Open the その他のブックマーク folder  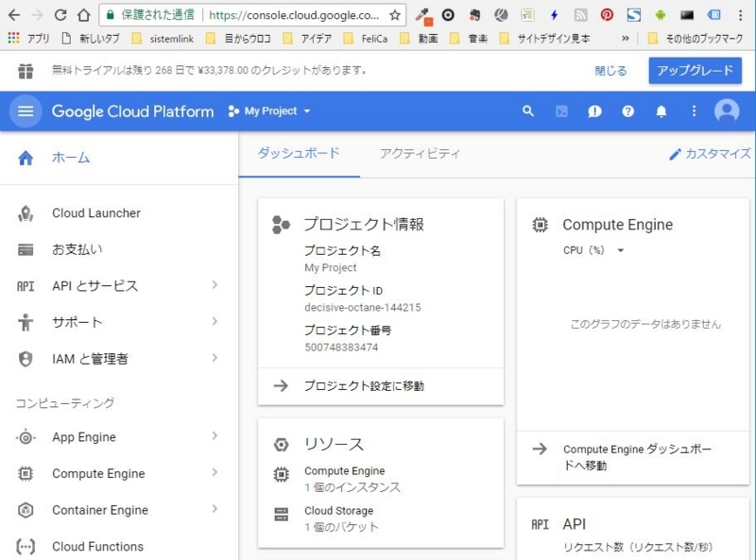pos(696,38)
